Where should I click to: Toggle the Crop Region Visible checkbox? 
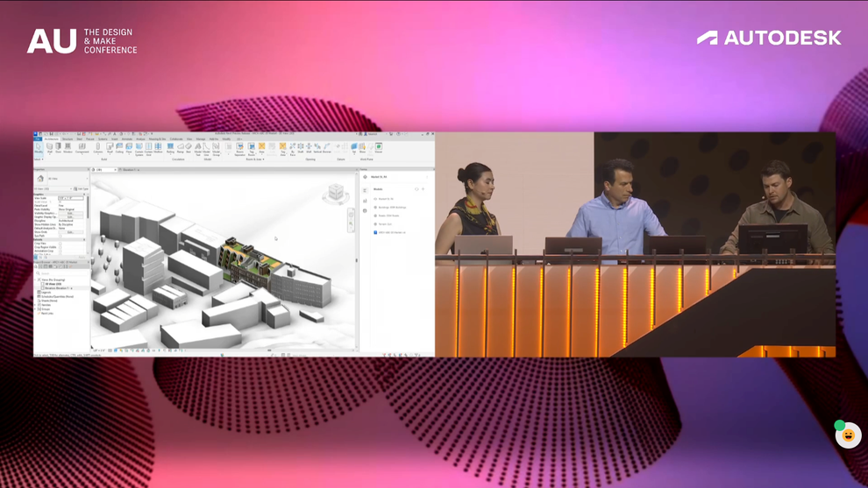[60, 247]
